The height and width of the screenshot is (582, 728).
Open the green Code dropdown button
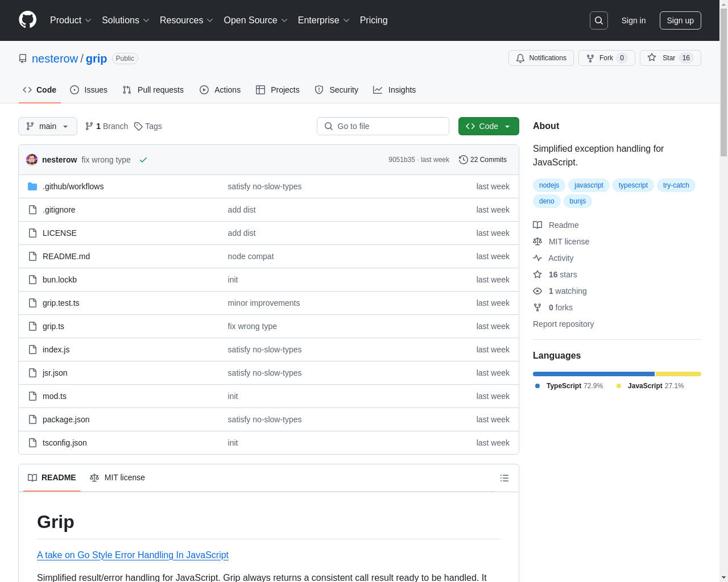(x=489, y=126)
